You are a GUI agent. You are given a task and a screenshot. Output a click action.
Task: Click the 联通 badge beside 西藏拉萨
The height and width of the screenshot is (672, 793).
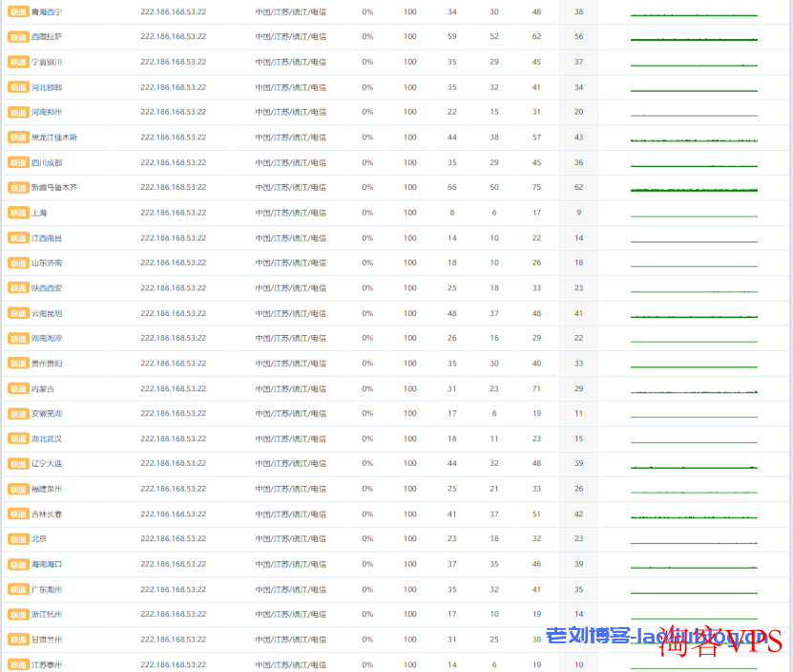tap(18, 37)
